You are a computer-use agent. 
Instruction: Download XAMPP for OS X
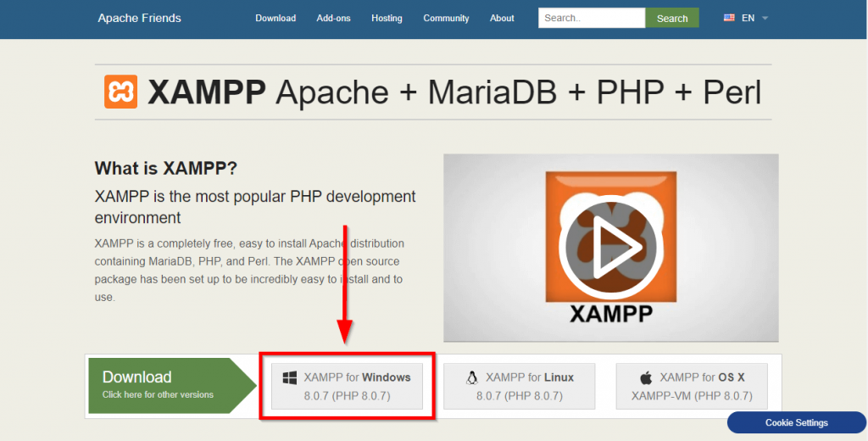tap(692, 386)
